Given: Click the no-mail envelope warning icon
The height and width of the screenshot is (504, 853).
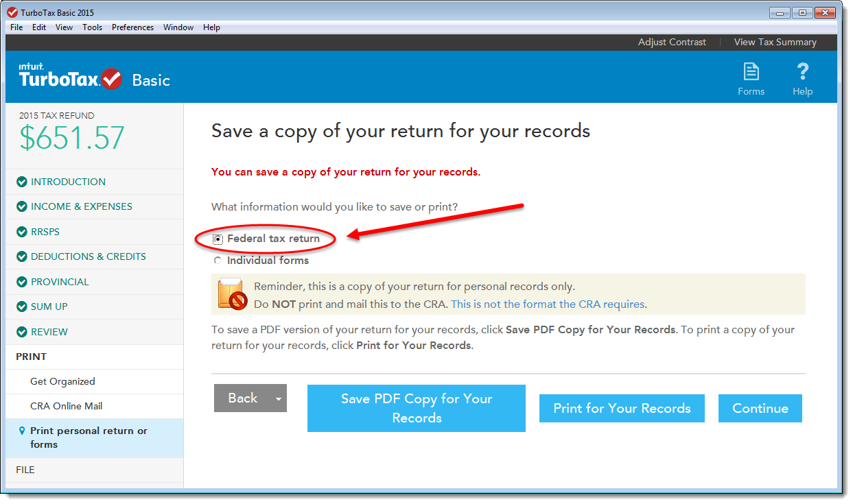Looking at the screenshot, I should pos(232,294).
